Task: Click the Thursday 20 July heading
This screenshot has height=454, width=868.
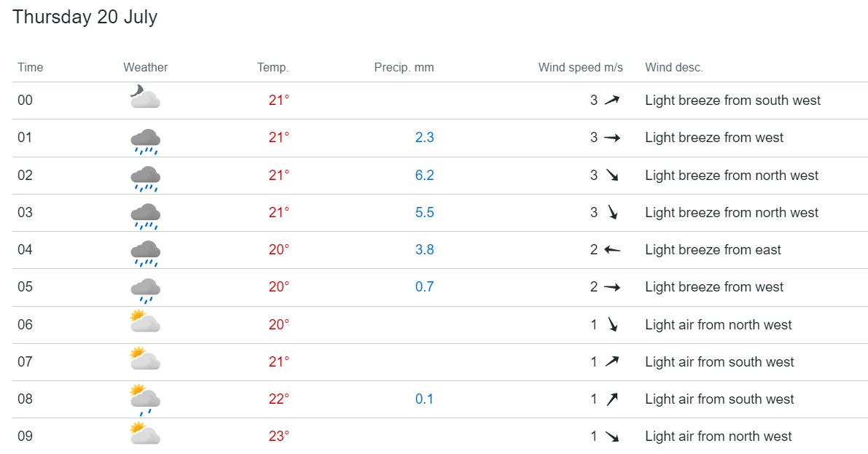Action: (85, 17)
